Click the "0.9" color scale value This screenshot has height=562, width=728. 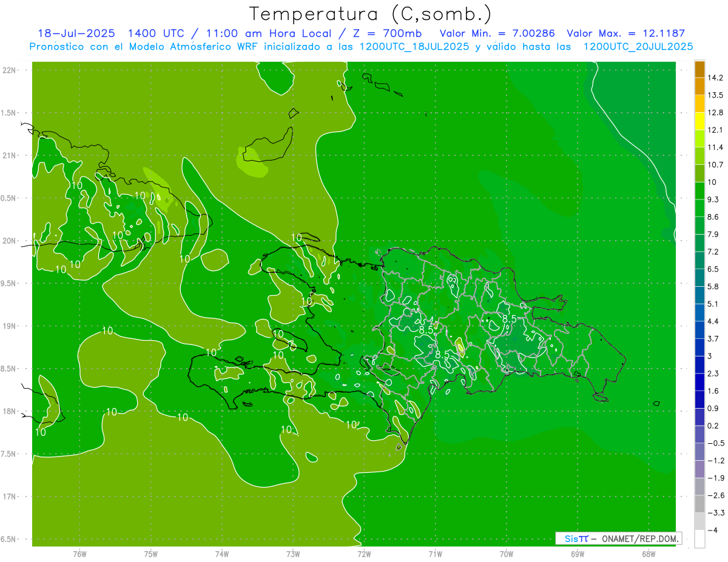pos(713,408)
